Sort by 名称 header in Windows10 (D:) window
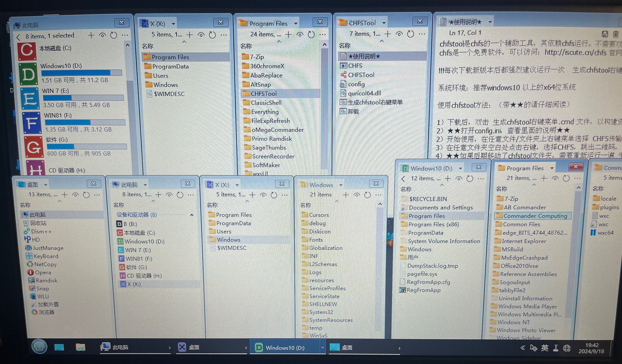This screenshot has height=364, width=622. pyautogui.click(x=406, y=189)
